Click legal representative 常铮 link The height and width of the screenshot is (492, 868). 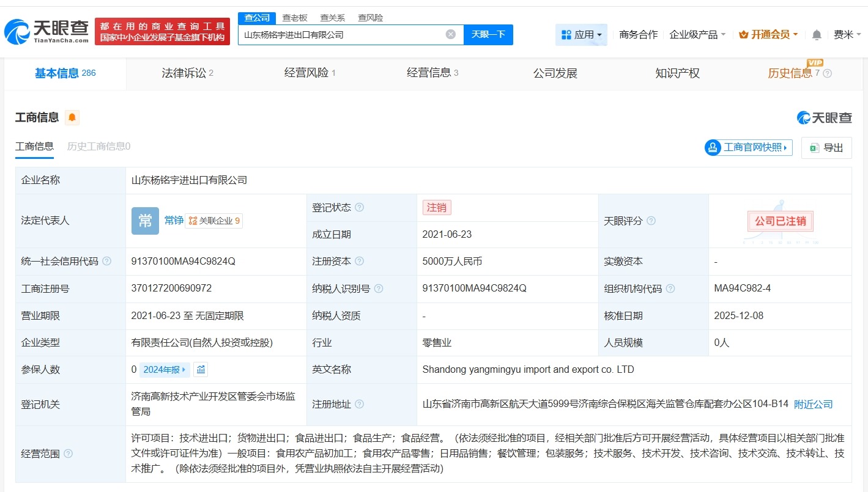(173, 221)
